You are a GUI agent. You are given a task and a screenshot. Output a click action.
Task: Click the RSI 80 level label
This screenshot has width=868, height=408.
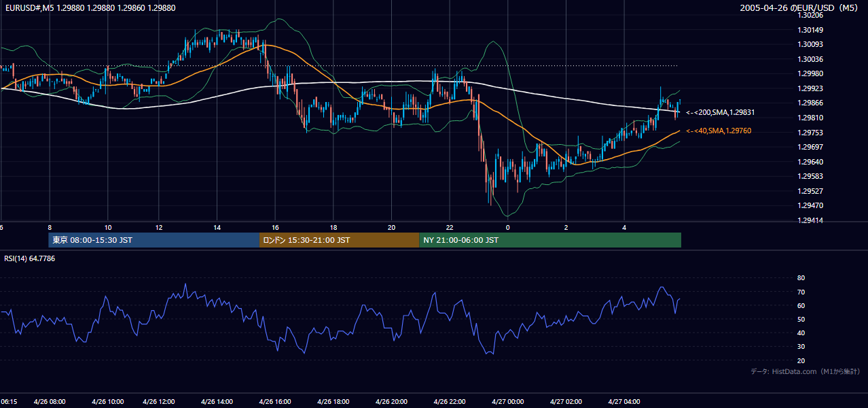tap(801, 278)
